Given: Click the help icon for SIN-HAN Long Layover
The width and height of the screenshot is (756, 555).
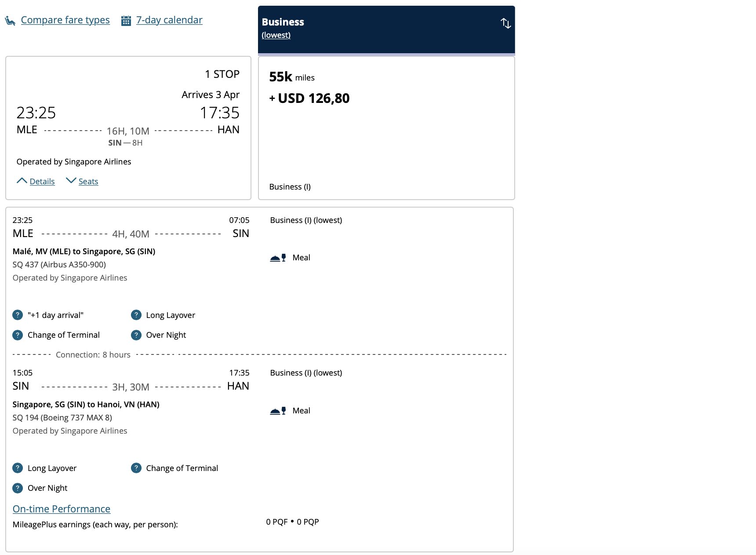Looking at the screenshot, I should coord(18,468).
